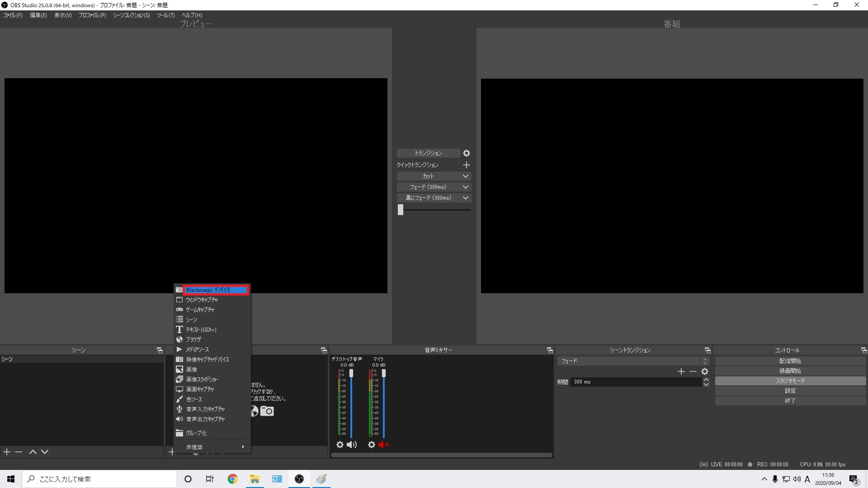Viewport: 868px width, 488px height.
Task: Click 終了 to exit OBS
Action: [790, 401]
